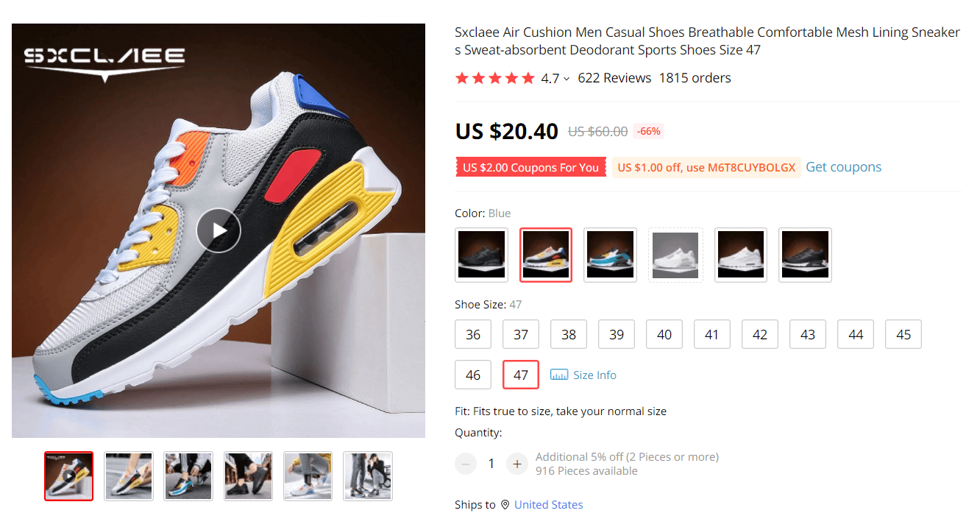Open Get coupons link
Image resolution: width=980 pixels, height=513 pixels.
click(x=843, y=167)
